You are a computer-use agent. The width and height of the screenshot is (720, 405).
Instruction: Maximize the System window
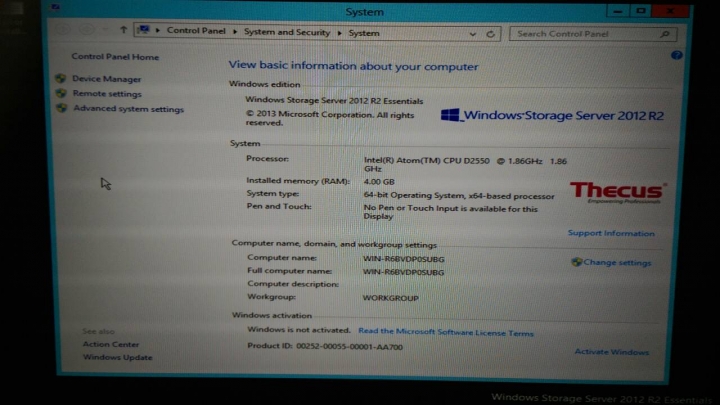(x=641, y=11)
